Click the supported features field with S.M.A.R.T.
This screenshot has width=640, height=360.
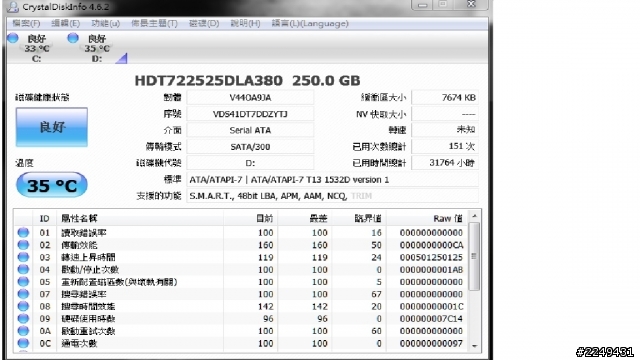332,196
